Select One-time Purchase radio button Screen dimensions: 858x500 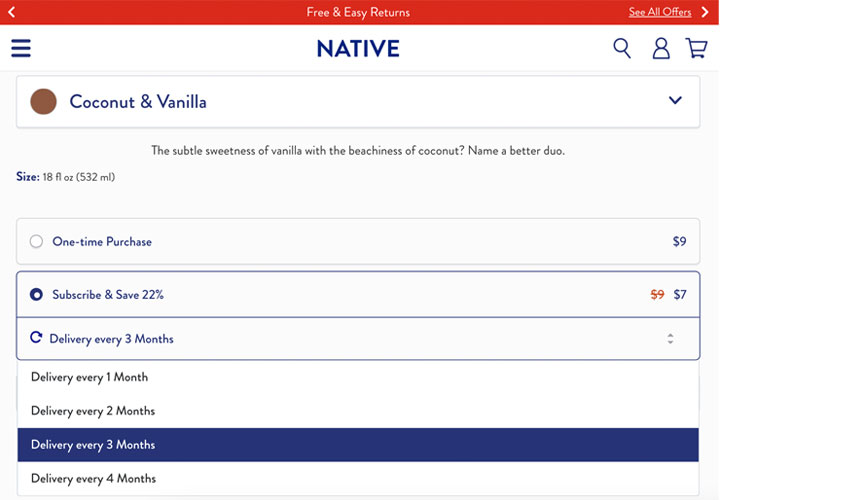point(36,241)
